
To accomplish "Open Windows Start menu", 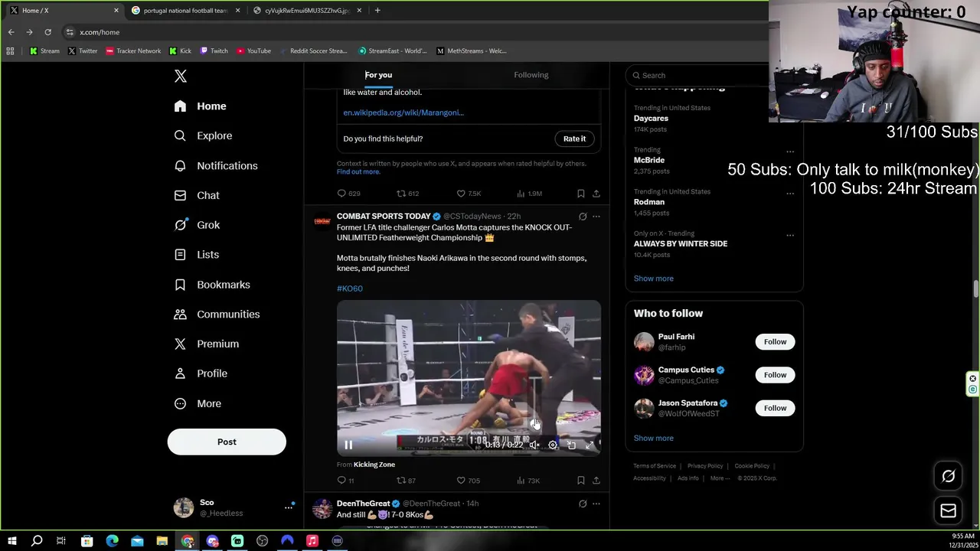I will 12,541.
